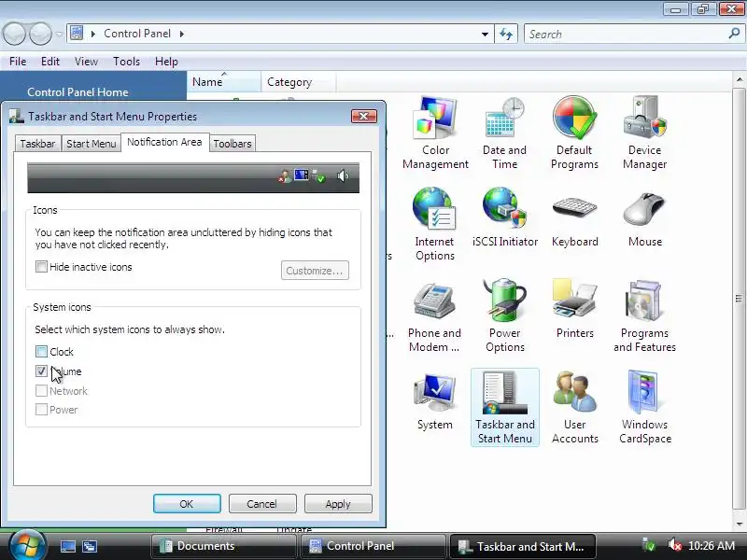Image resolution: width=747 pixels, height=560 pixels.
Task: Open the User Accounts icon
Action: pos(574,407)
